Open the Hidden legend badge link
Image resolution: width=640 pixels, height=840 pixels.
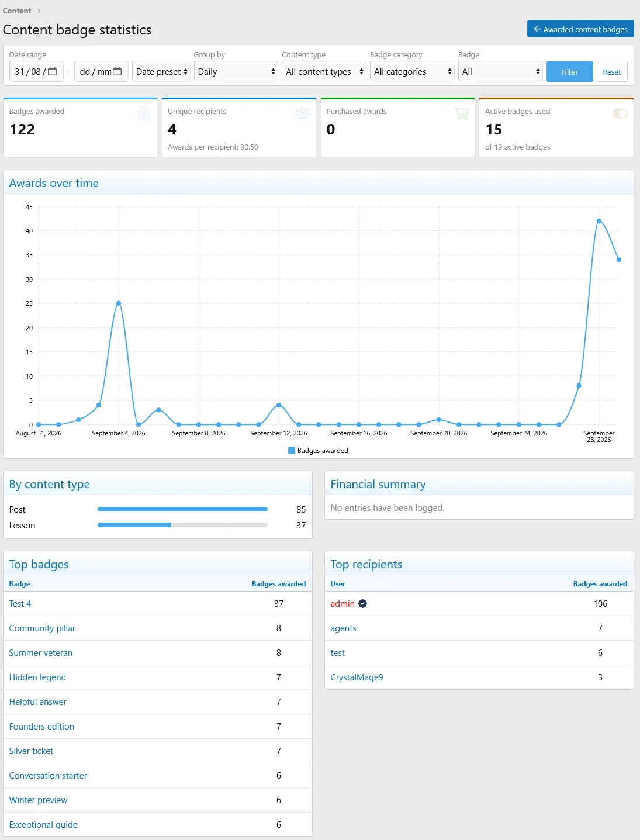tap(37, 677)
